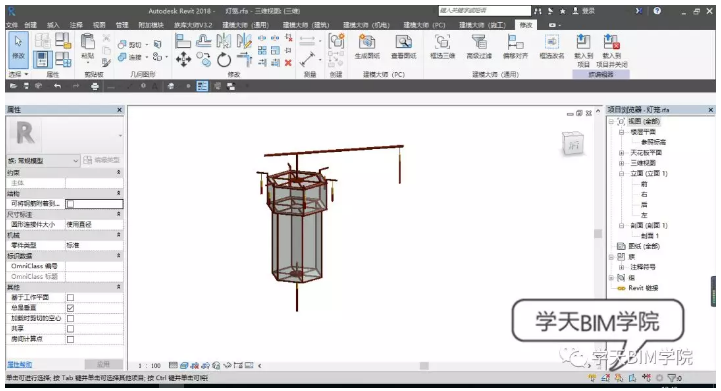
Task: Click the 1 : 100 view scale control
Action: [x=149, y=366]
